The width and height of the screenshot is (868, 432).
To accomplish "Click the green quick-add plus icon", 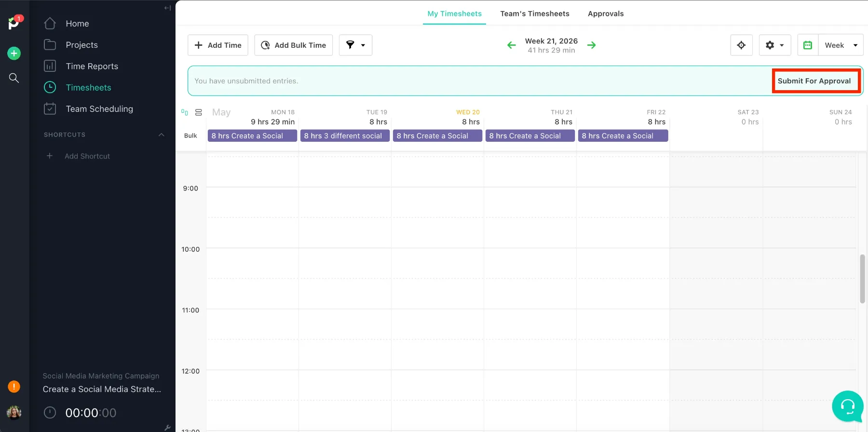I will pyautogui.click(x=14, y=53).
